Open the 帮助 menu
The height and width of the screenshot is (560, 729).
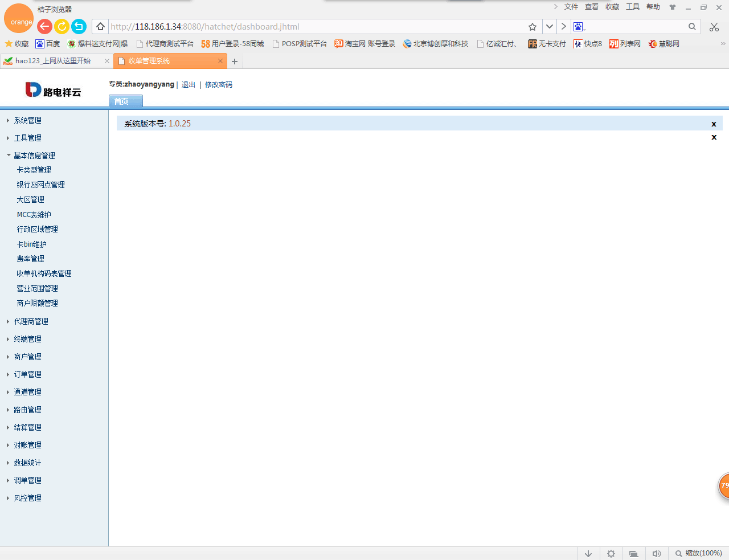tap(653, 7)
